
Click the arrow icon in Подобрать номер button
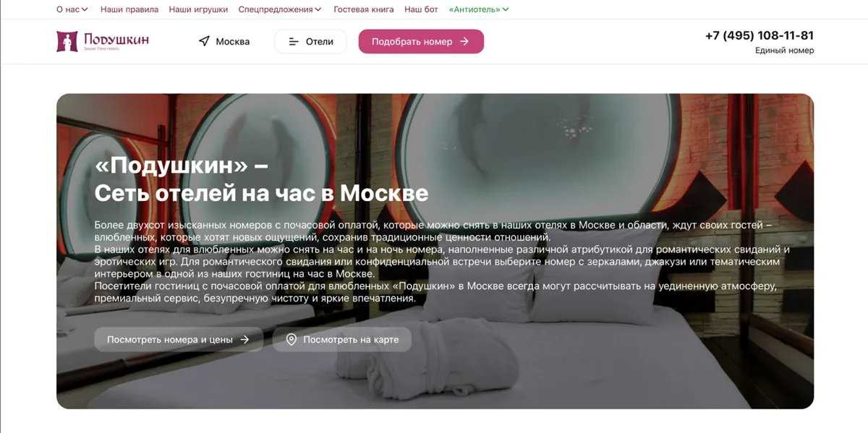pos(464,42)
